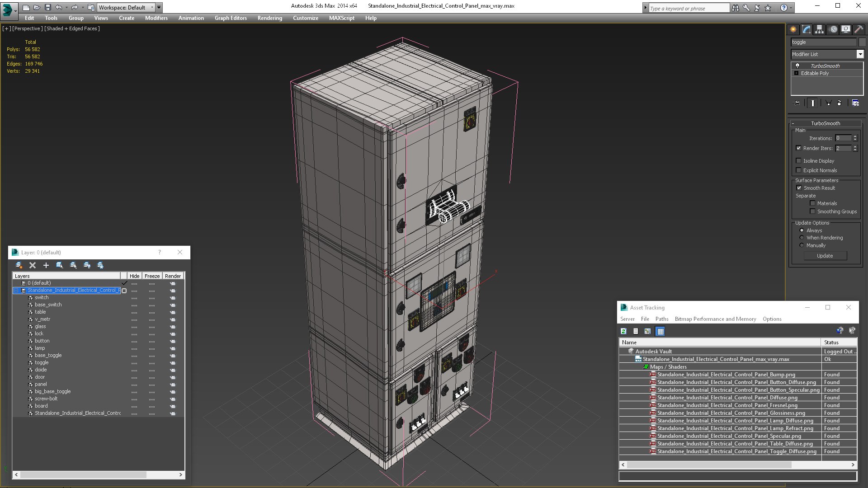Image resolution: width=868 pixels, height=488 pixels.
Task: Click Add Selected Objects plus icon
Action: pos(46,265)
